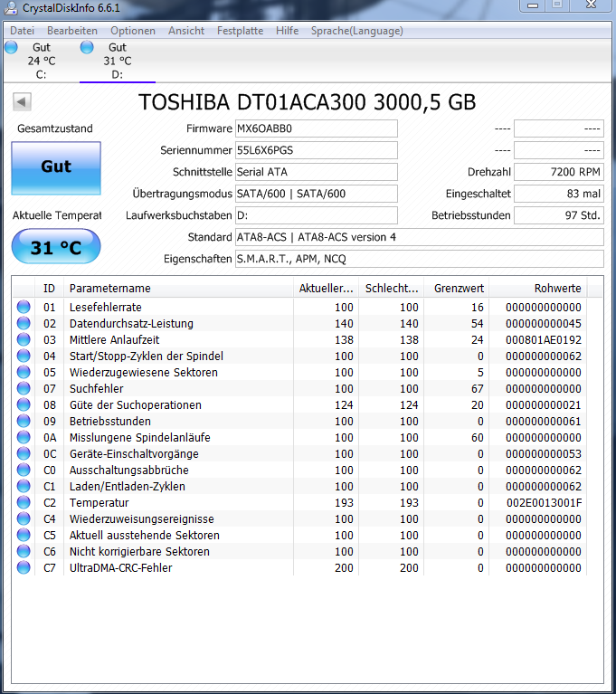Image resolution: width=616 pixels, height=694 pixels.
Task: Click status orb of Misslungene Spindelanläufe row
Action: coord(24,437)
